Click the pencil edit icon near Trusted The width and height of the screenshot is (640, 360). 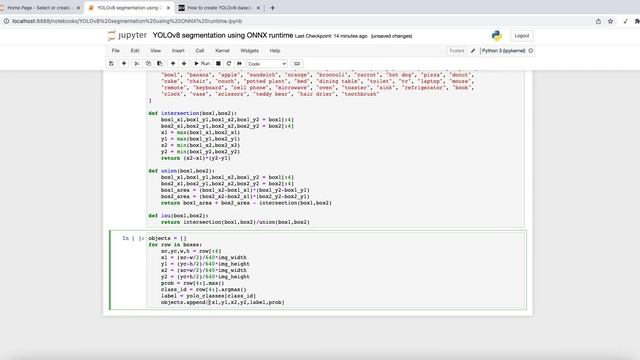(x=473, y=51)
